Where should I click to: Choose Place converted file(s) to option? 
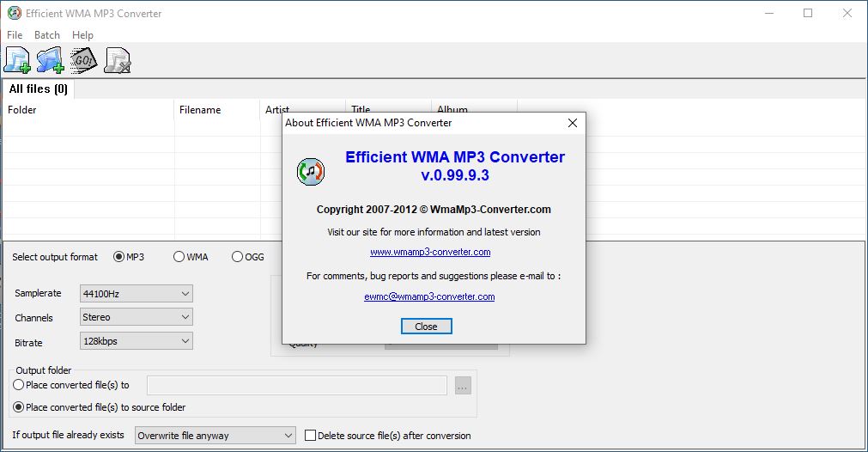pyautogui.click(x=71, y=385)
